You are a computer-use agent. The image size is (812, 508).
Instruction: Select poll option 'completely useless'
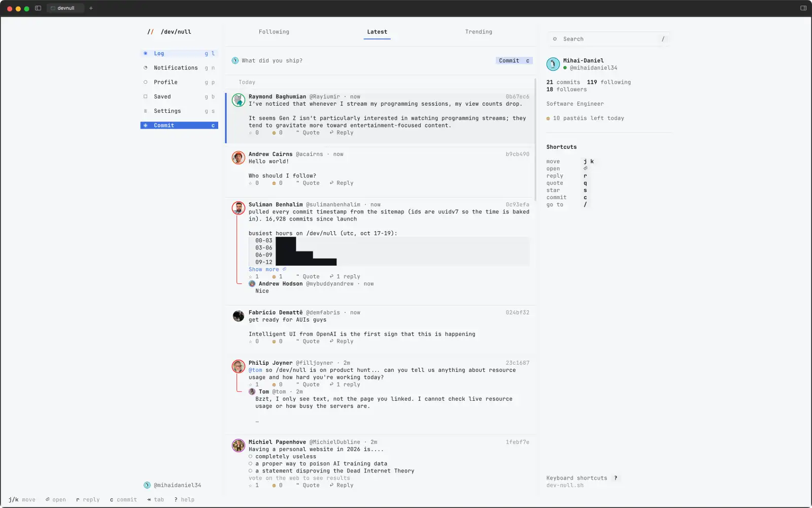tap(282, 457)
